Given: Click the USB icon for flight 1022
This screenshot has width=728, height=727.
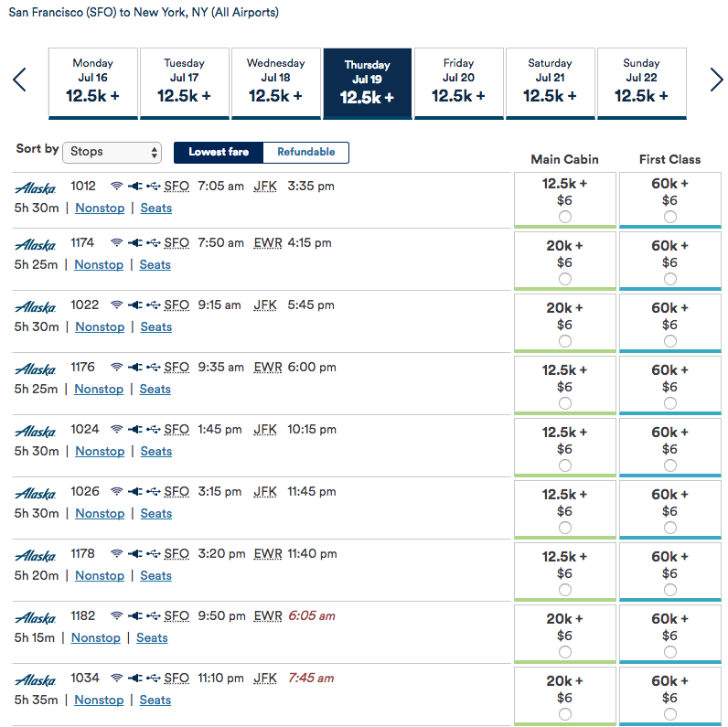Looking at the screenshot, I should 153,305.
